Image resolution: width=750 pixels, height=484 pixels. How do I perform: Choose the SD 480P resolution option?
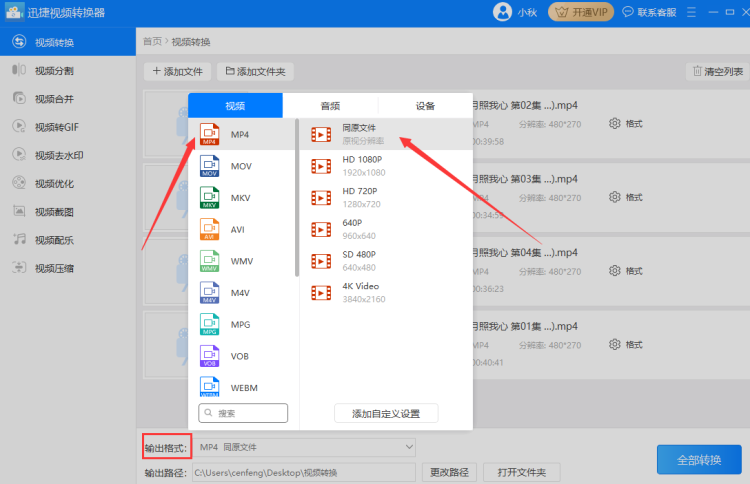click(386, 261)
